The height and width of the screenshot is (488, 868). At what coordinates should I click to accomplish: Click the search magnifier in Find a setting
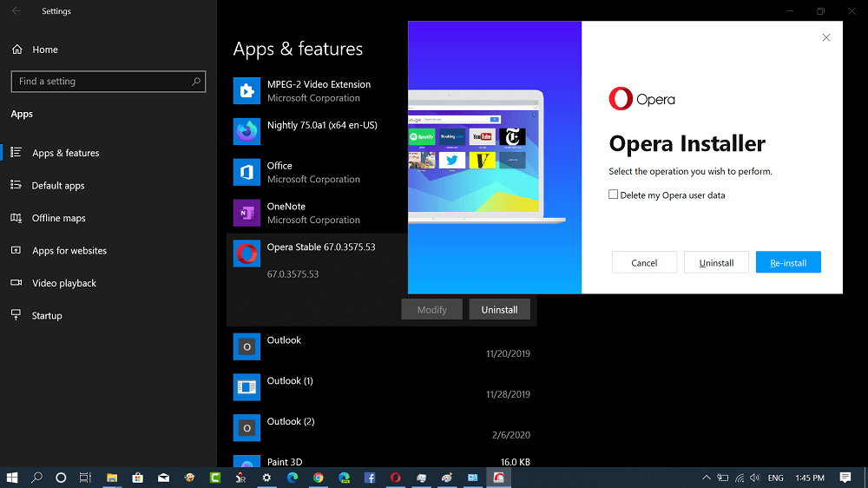[196, 82]
